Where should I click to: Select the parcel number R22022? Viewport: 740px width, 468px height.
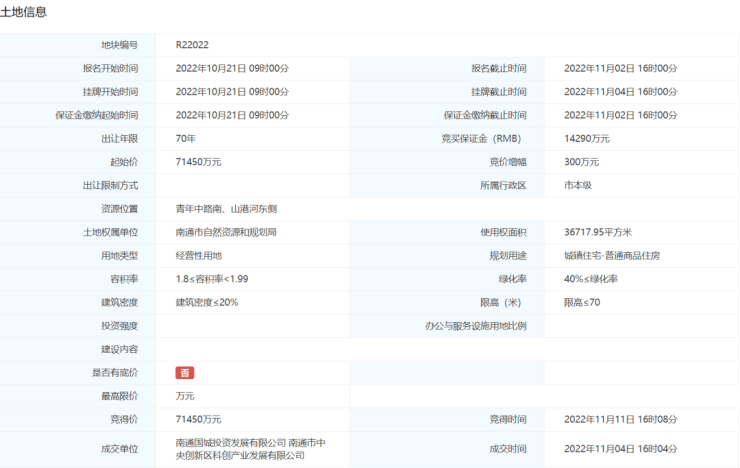pyautogui.click(x=192, y=45)
